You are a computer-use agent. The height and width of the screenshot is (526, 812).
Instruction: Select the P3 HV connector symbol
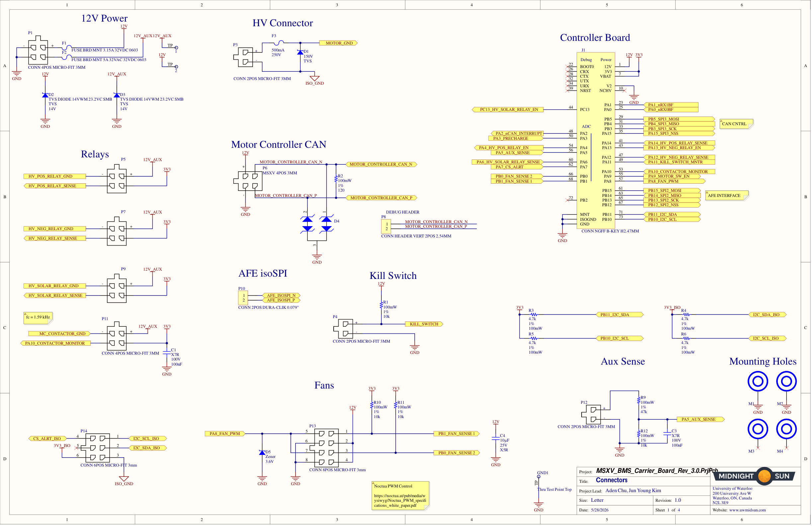coord(243,57)
